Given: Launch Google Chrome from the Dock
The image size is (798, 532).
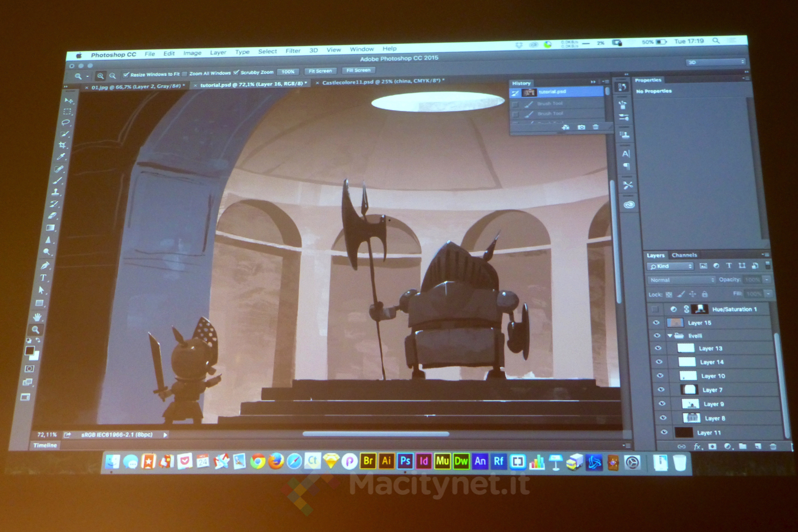Looking at the screenshot, I should tap(258, 462).
